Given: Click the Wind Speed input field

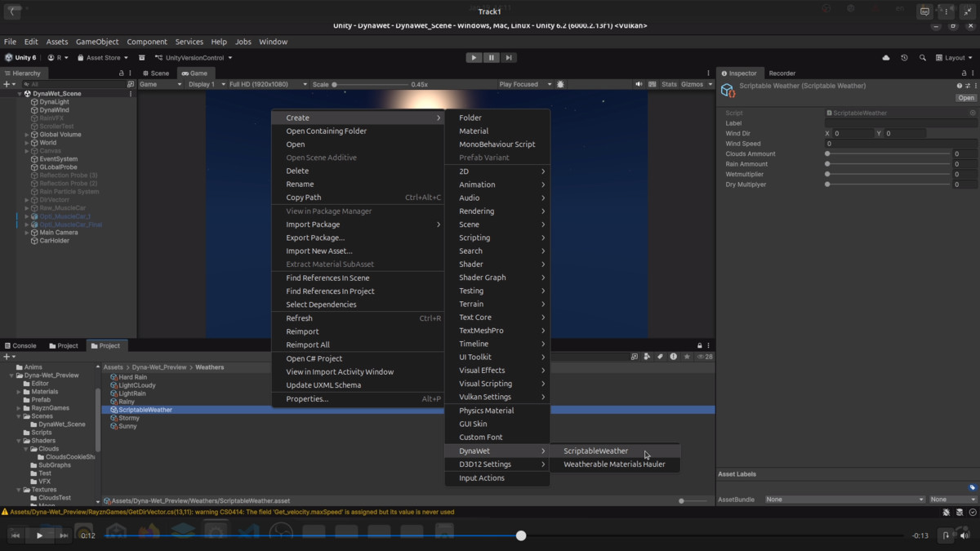Looking at the screenshot, I should [x=901, y=144].
